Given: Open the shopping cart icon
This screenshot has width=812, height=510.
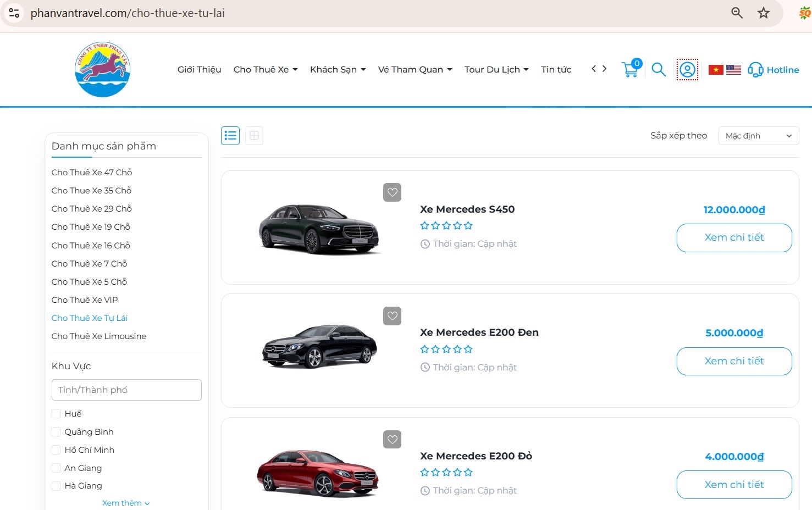Looking at the screenshot, I should coord(630,70).
